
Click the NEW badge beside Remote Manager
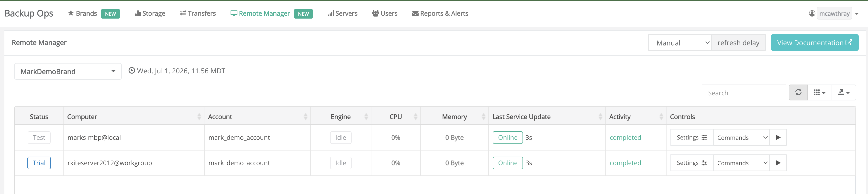click(x=303, y=14)
